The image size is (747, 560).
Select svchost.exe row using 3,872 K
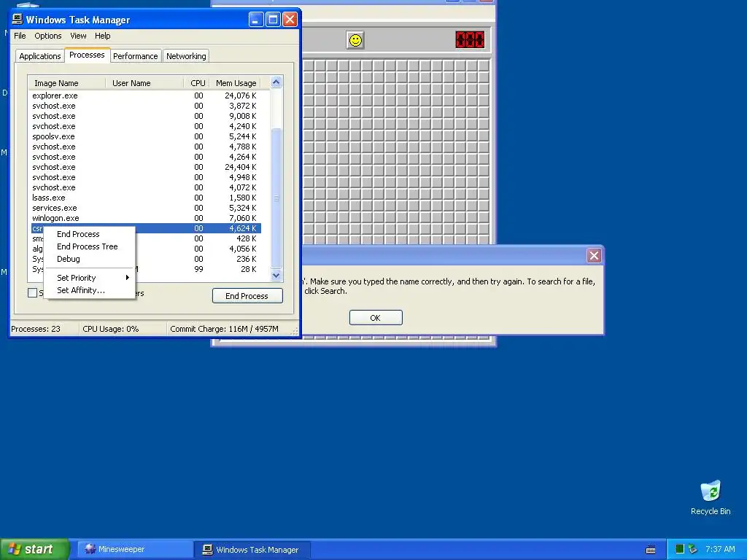coord(146,106)
